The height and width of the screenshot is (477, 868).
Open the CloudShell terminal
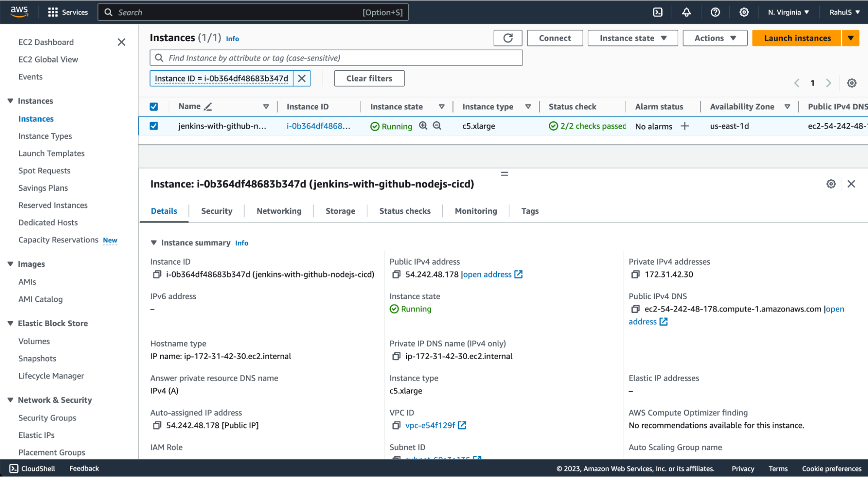(x=32, y=468)
